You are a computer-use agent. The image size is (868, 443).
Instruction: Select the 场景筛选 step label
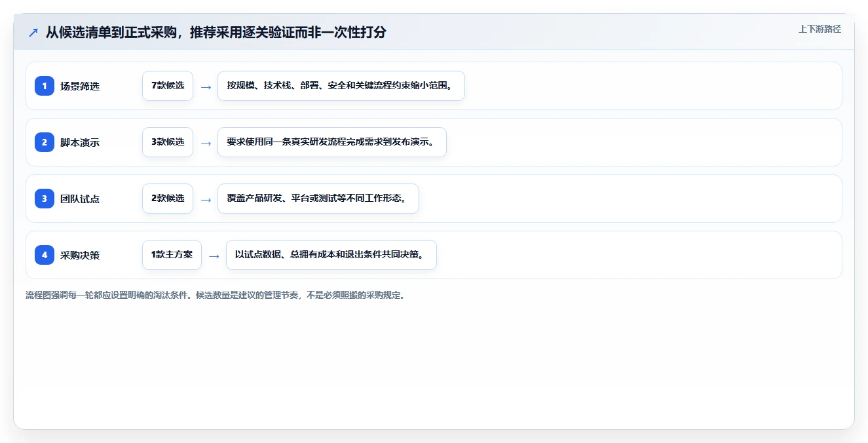(x=80, y=86)
